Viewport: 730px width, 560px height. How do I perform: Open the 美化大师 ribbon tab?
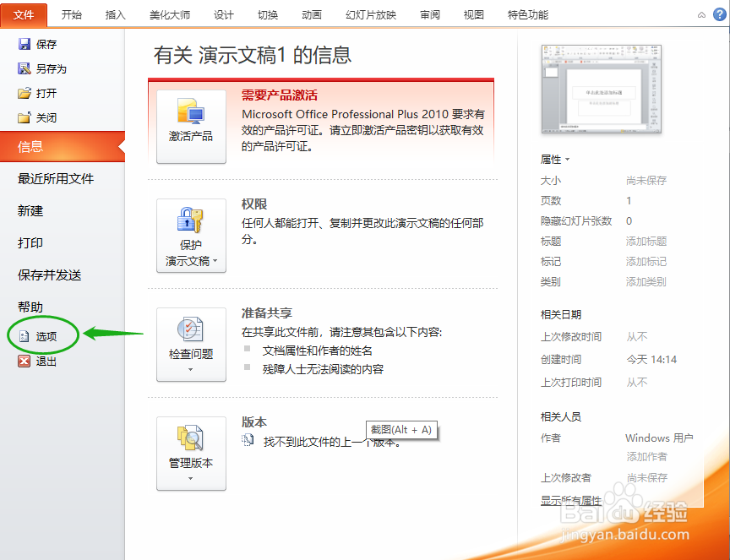pos(170,15)
